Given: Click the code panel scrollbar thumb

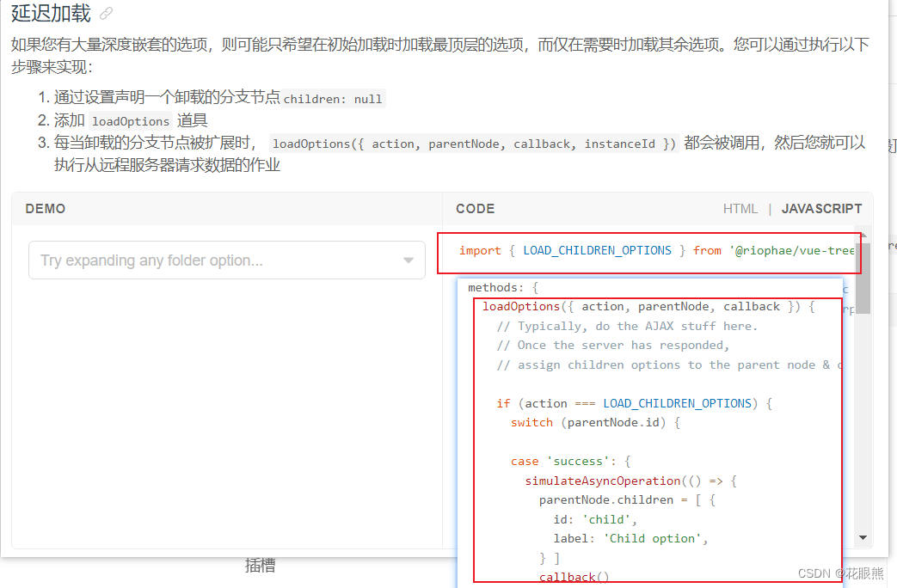Looking at the screenshot, I should click(863, 278).
